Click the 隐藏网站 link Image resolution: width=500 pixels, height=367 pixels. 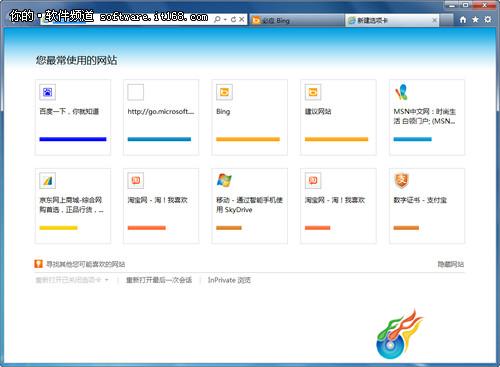pyautogui.click(x=451, y=264)
